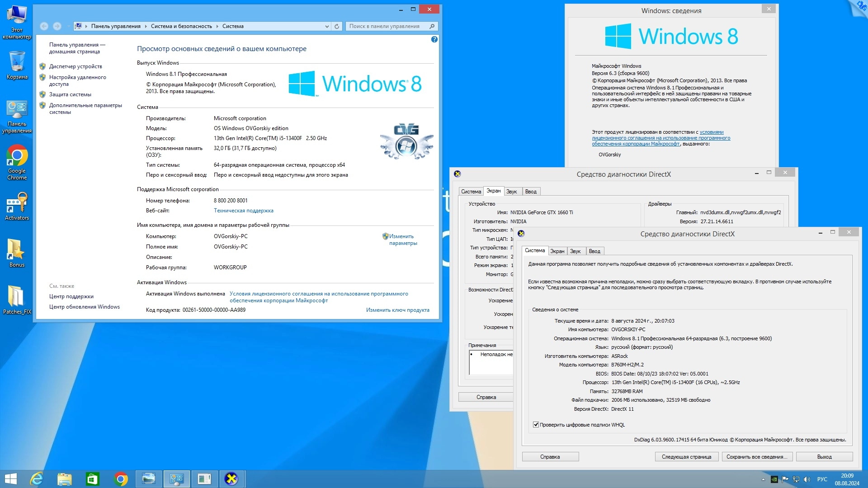Image resolution: width=868 pixels, height=488 pixels.
Task: Click the DirectX diagnostic taskbar icon
Action: 231,479
